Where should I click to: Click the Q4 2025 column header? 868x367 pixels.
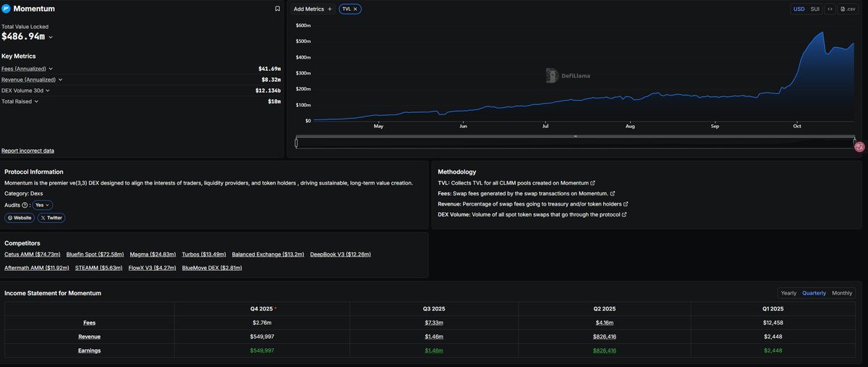tap(262, 309)
